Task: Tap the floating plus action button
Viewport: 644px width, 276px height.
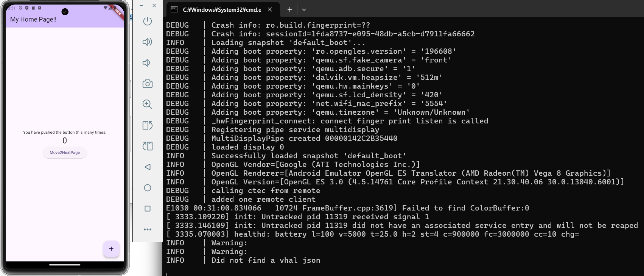Action: click(x=111, y=249)
